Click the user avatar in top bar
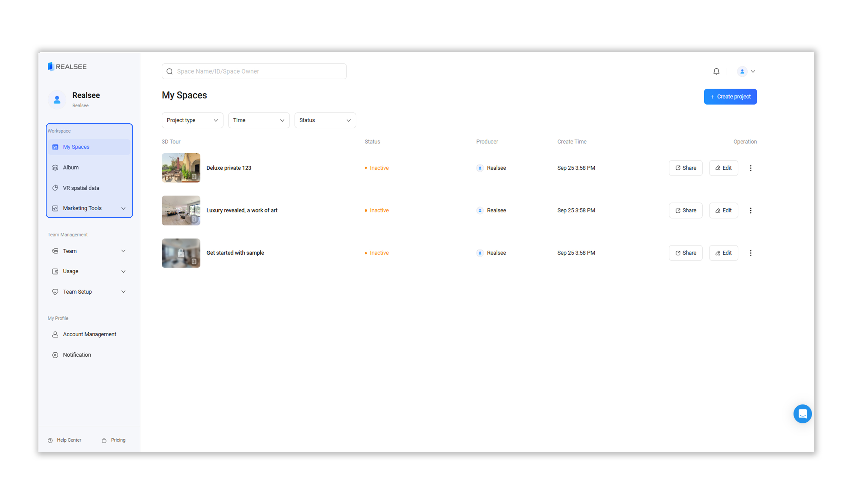 pos(742,71)
